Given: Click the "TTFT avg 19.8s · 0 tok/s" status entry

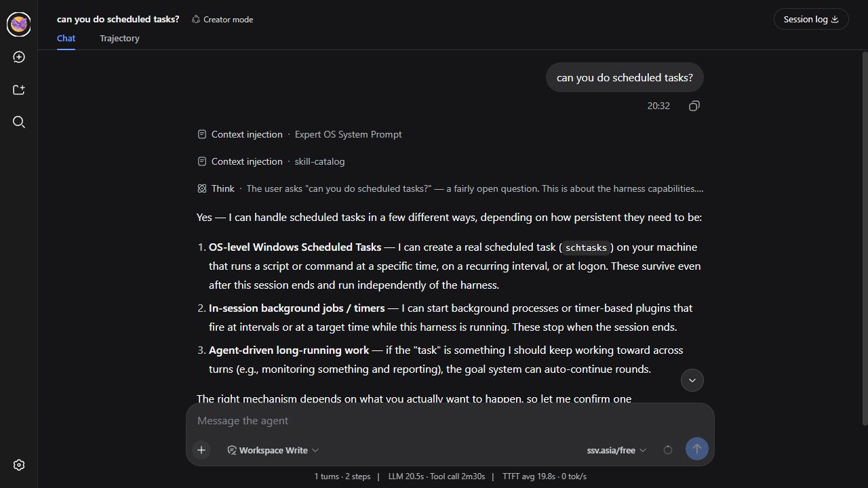Looking at the screenshot, I should click(x=545, y=476).
